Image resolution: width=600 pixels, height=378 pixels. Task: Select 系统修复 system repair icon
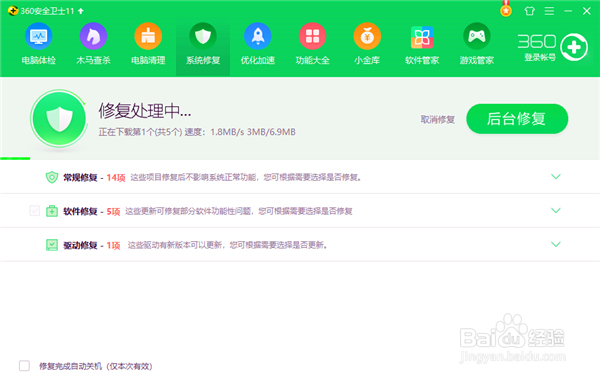click(203, 36)
